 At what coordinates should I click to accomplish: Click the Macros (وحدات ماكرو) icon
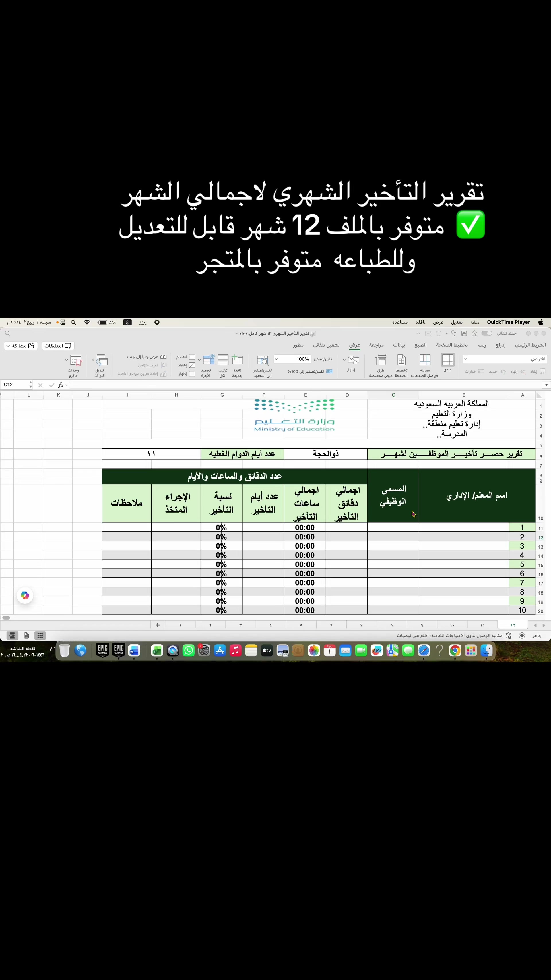tap(76, 360)
